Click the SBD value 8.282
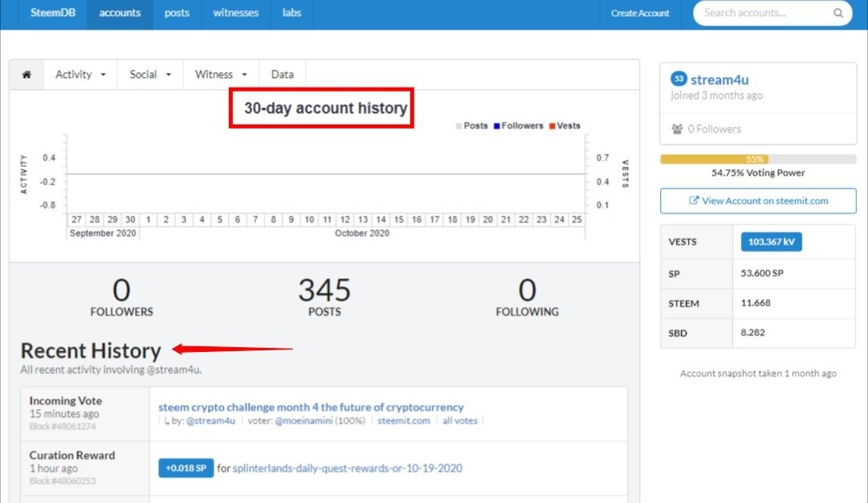This screenshot has width=868, height=503. tap(753, 333)
